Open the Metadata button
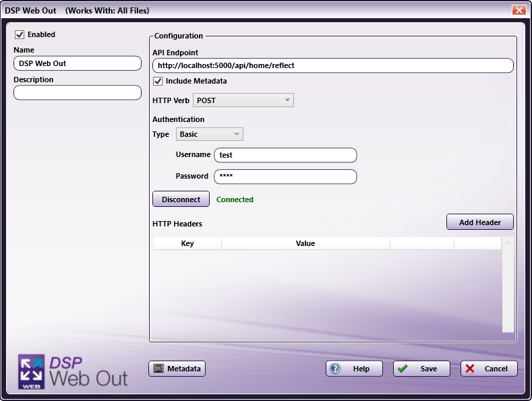This screenshot has width=532, height=401. 177,369
